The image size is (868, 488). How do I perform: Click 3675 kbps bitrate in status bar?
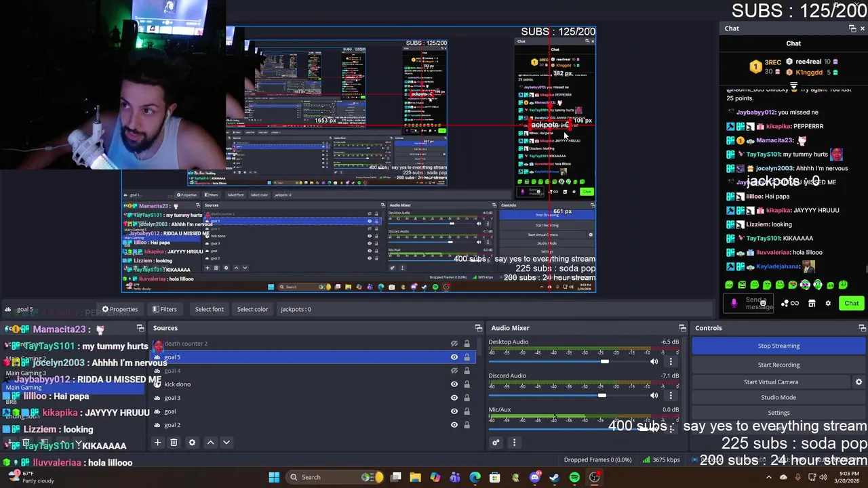pos(660,460)
